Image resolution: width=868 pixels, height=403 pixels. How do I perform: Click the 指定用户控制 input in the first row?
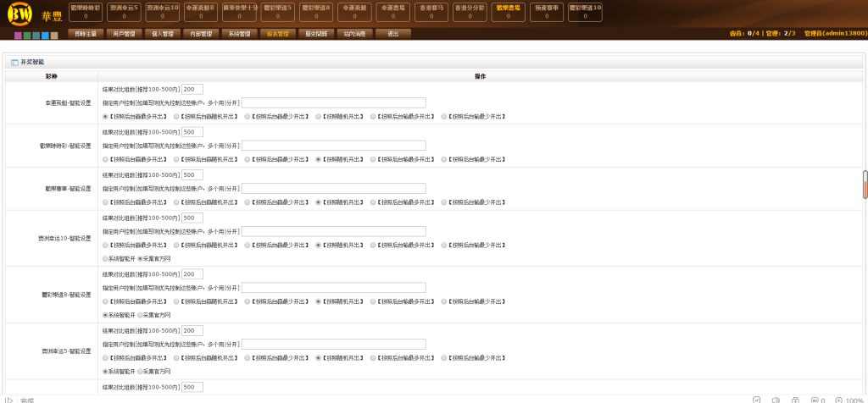[x=333, y=102]
